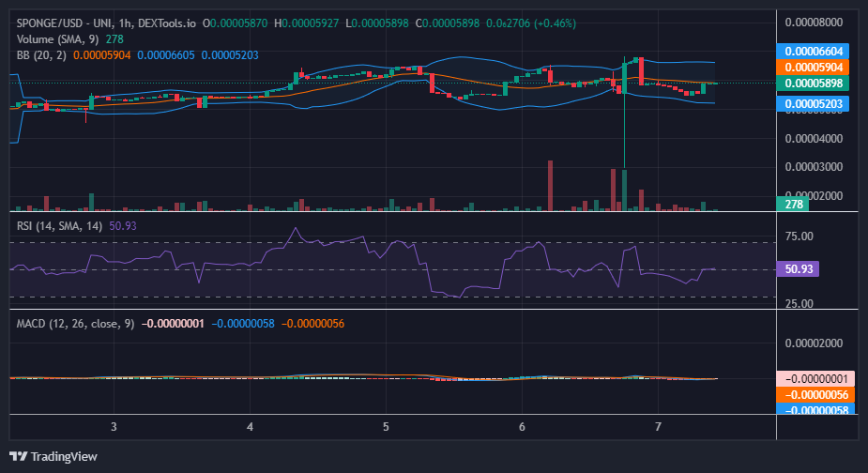The image size is (868, 473).
Task: Open the RSI (14, SMA, 14) legend
Action: 59,226
